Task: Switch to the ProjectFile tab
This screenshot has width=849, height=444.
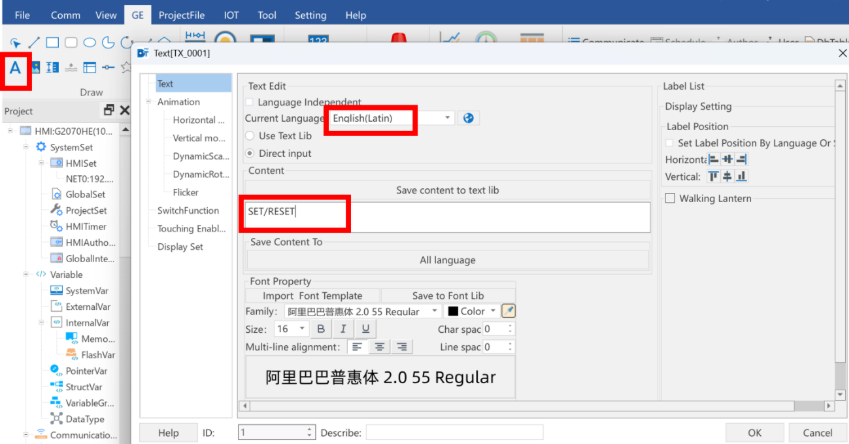Action: (x=181, y=15)
